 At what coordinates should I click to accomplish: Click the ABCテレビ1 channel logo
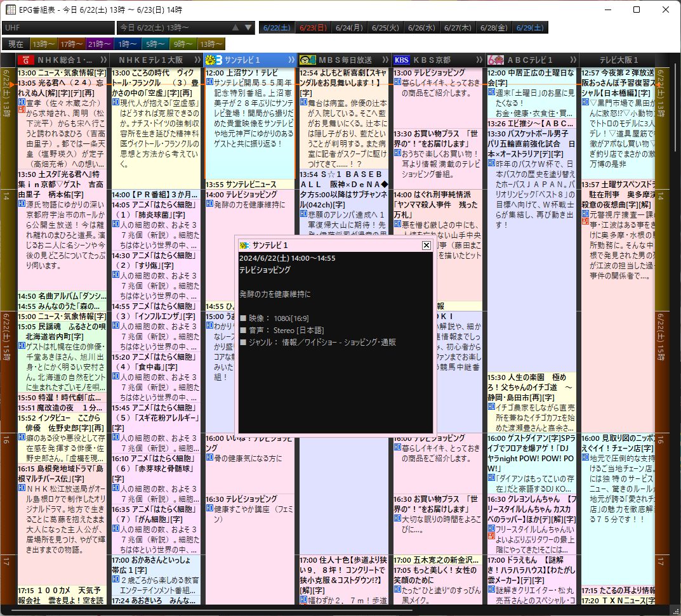[x=496, y=60]
